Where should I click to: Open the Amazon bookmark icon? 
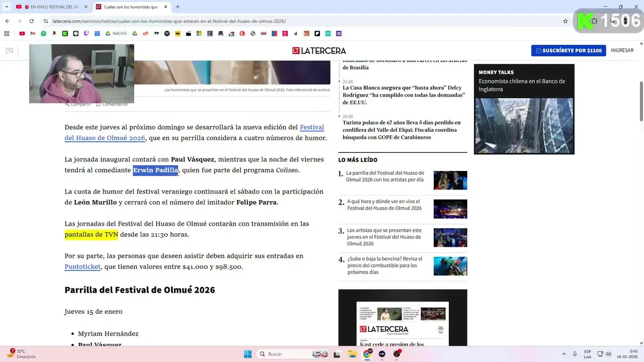(x=54, y=34)
